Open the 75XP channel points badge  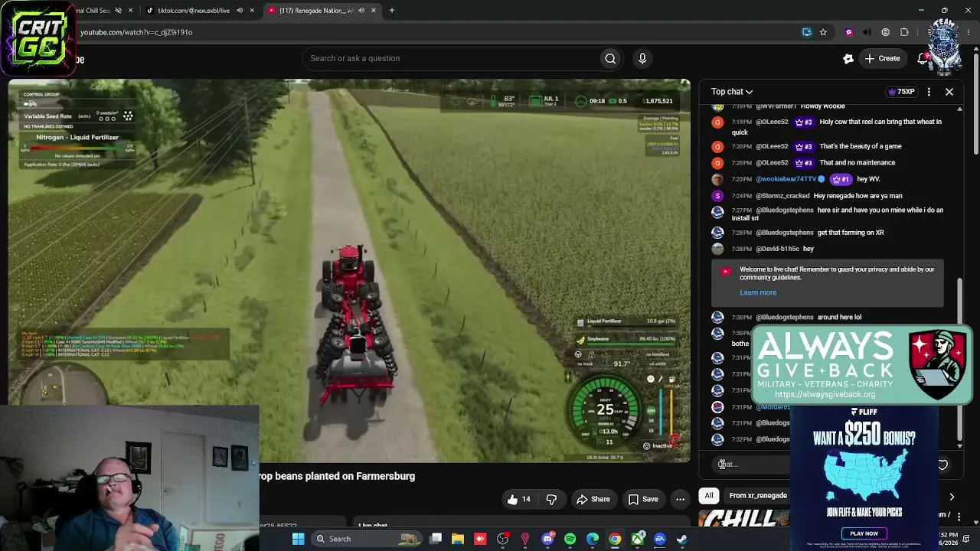pyautogui.click(x=901, y=92)
